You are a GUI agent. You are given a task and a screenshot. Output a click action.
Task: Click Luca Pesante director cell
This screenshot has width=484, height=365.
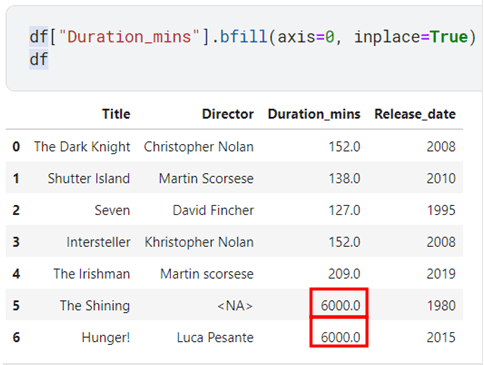(x=215, y=338)
